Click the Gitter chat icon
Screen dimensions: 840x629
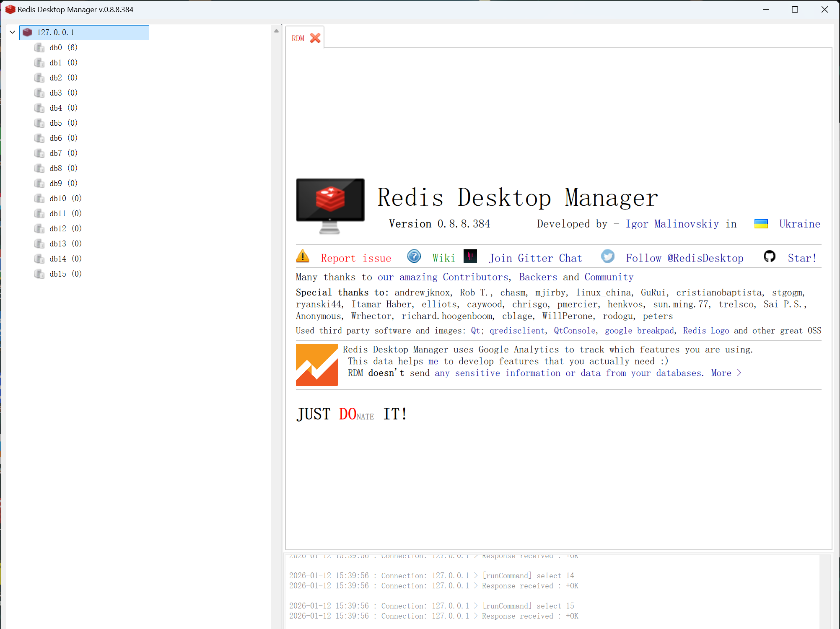[x=470, y=256]
